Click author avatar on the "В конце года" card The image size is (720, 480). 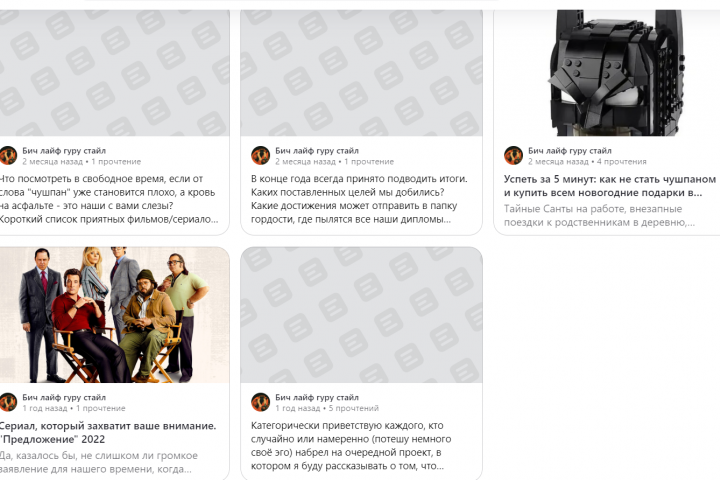[x=260, y=155]
